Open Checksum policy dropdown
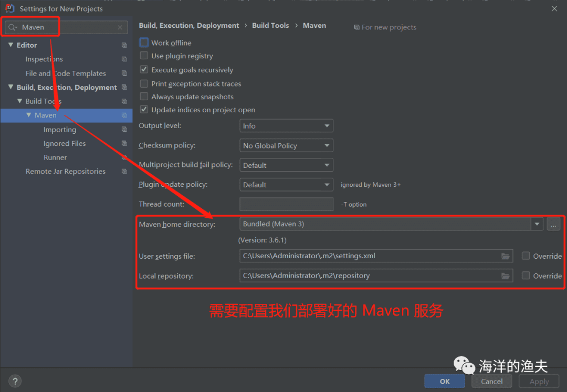The image size is (567, 392). [x=286, y=145]
